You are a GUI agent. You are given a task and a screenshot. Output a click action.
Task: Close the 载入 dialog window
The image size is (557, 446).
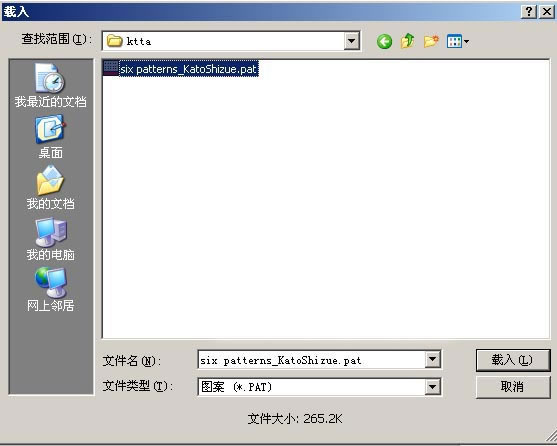546,12
